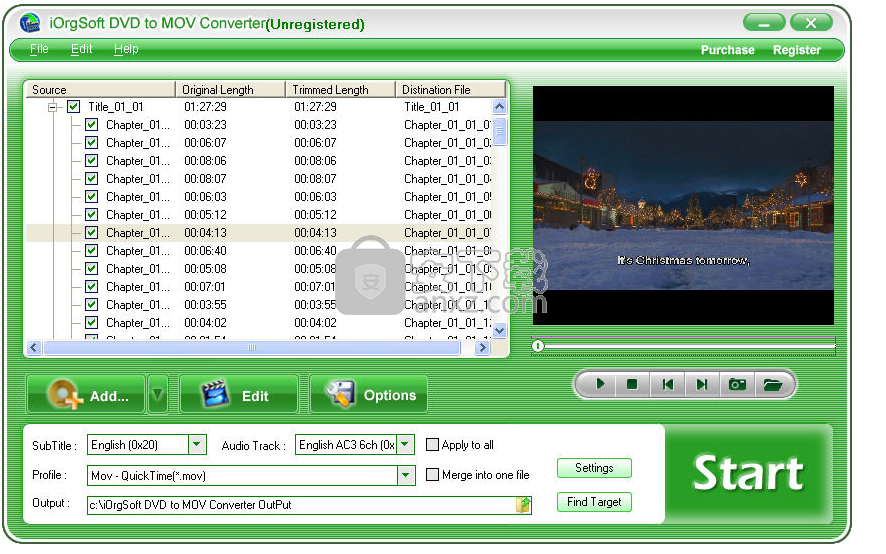Uncheck the chapter with length 00:08:07
This screenshot has width=886, height=554.
[x=92, y=179]
